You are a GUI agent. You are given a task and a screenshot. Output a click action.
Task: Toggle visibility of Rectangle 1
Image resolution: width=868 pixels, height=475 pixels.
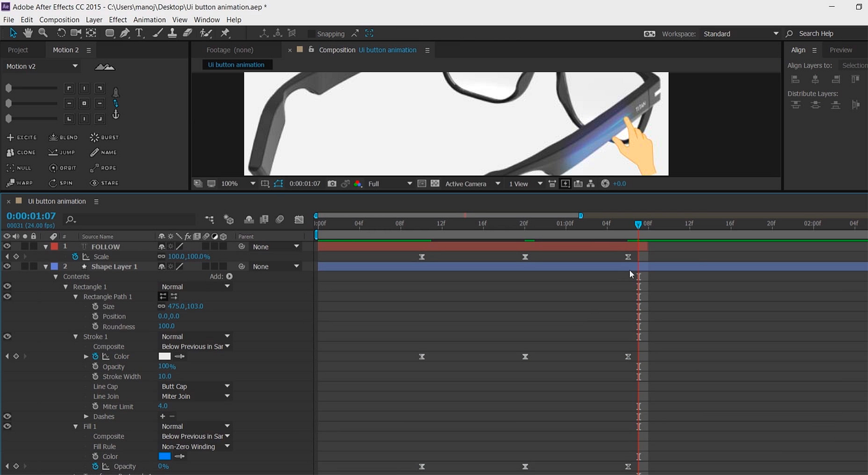click(x=7, y=286)
